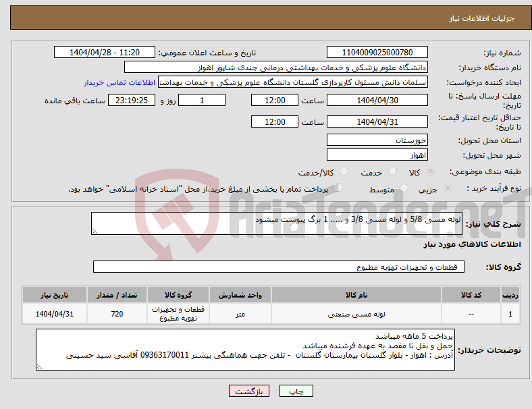Click the product code cell showing --
532x409 pixels.
(471, 314)
